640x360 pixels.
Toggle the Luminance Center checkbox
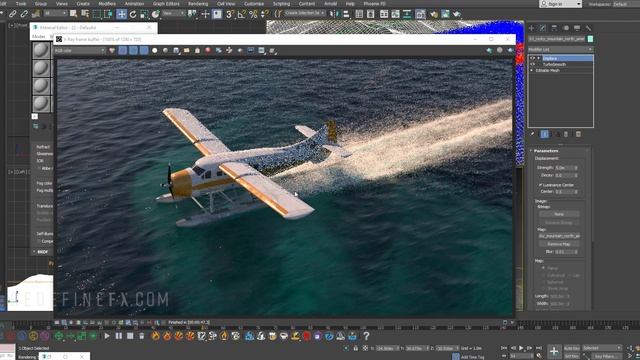[540, 185]
